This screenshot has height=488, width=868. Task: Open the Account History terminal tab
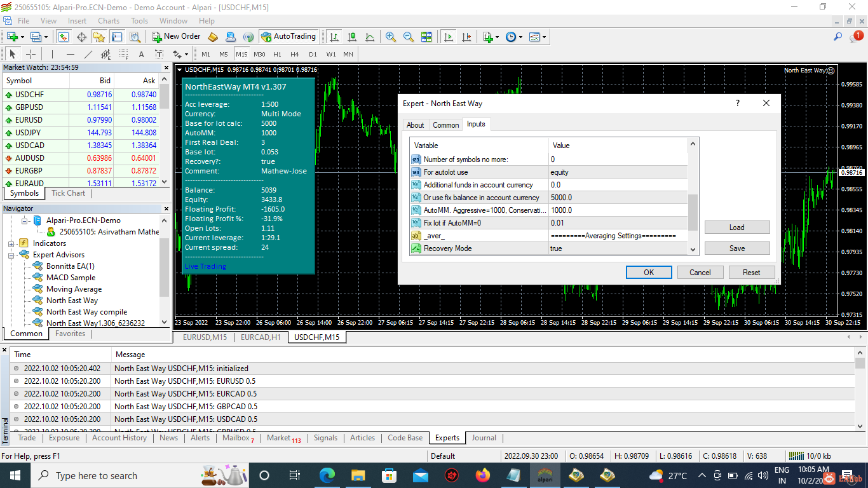point(119,438)
